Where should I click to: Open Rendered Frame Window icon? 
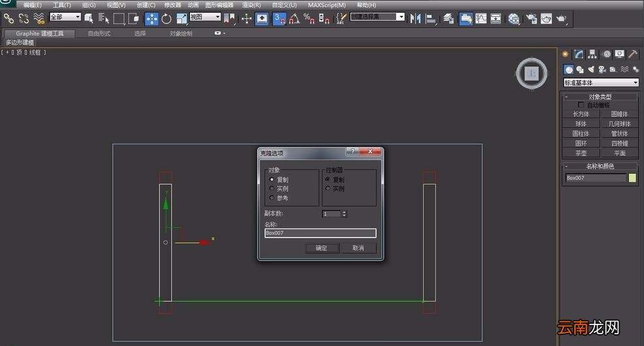click(546, 18)
